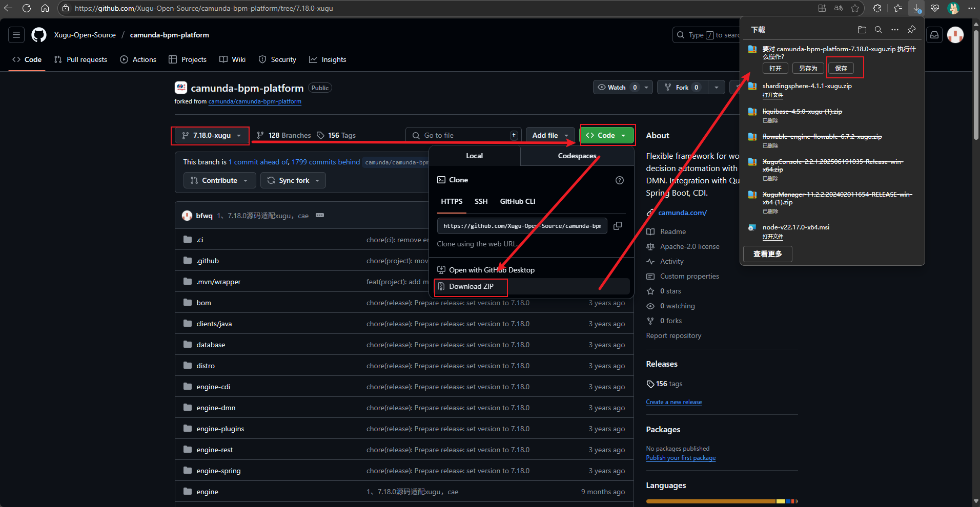The image size is (980, 507).
Task: Expand the Add file dropdown
Action: pos(550,136)
